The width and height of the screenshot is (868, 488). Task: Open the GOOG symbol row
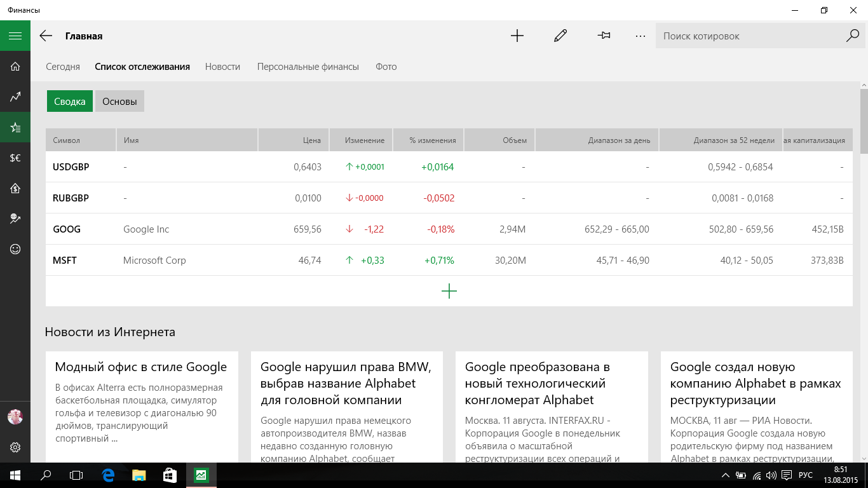(449, 229)
